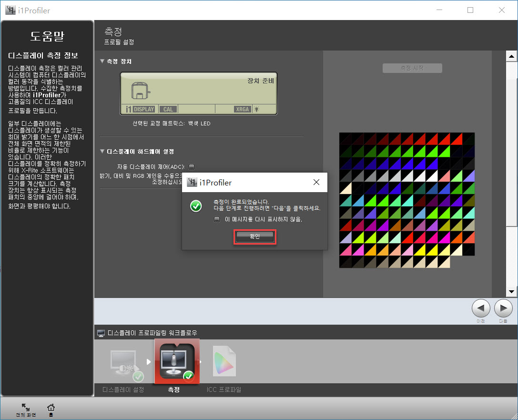
Task: Click the XRGA indicator on device panel
Action: tap(243, 109)
